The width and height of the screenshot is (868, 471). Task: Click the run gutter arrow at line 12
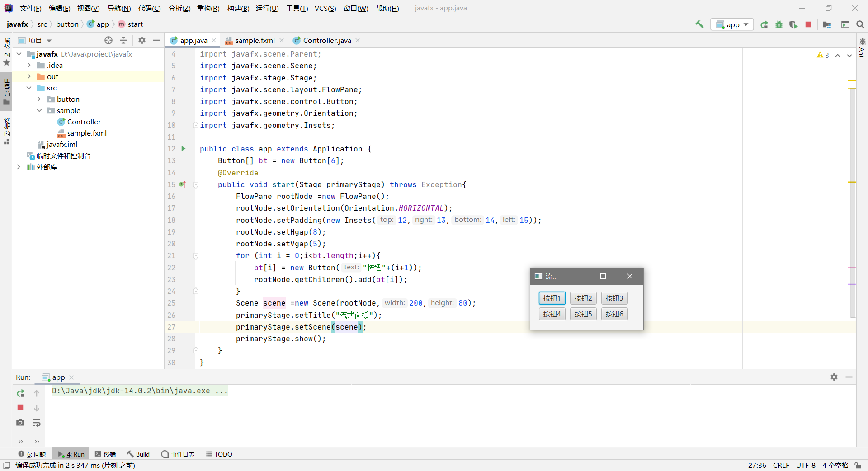(184, 149)
